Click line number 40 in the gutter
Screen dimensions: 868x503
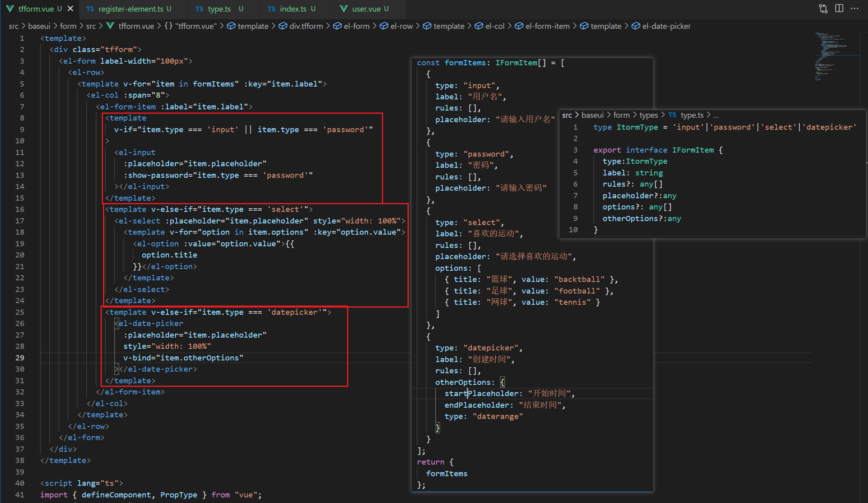click(x=20, y=483)
